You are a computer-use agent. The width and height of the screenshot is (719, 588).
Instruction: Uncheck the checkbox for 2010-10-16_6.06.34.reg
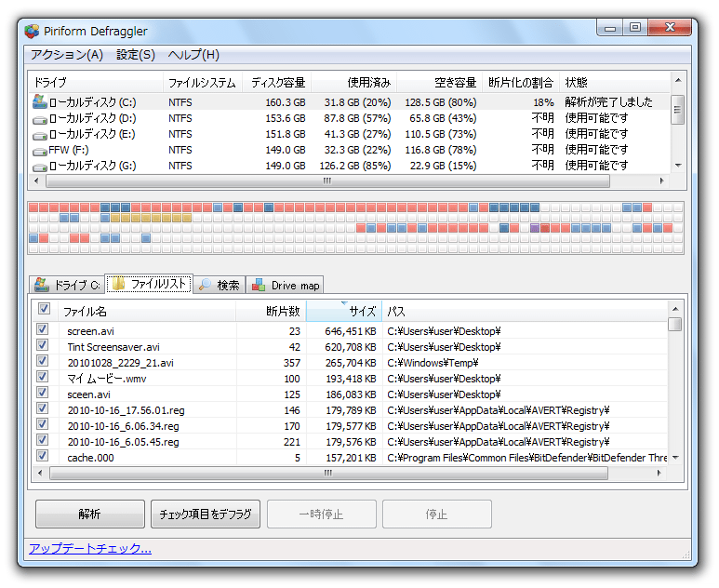pyautogui.click(x=42, y=424)
